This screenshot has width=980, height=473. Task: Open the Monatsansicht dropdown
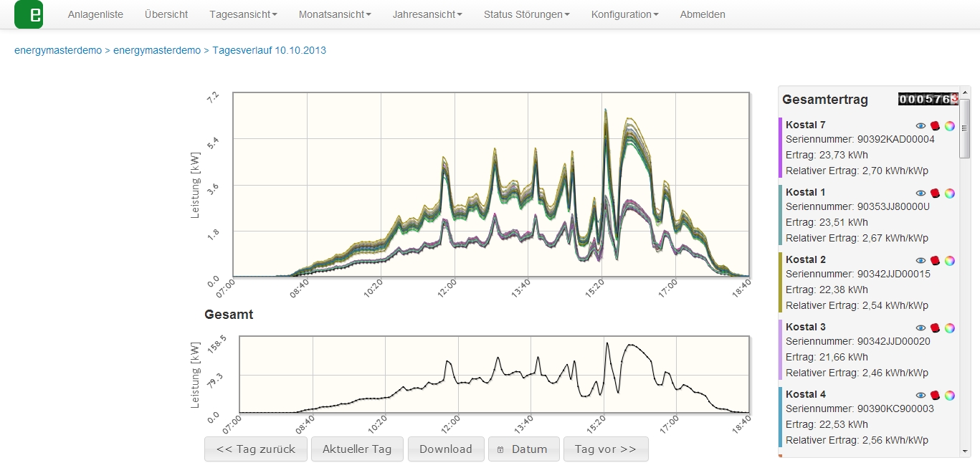click(x=335, y=14)
